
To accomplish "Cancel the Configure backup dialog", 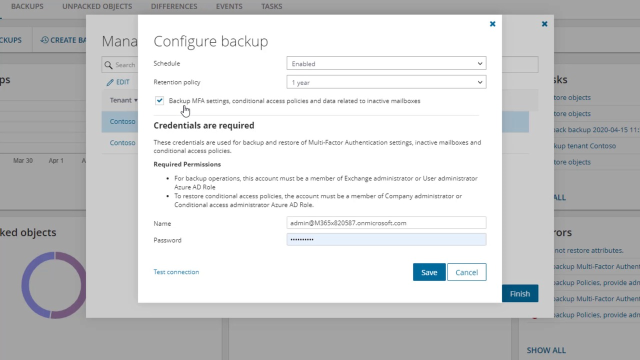I will [x=467, y=272].
